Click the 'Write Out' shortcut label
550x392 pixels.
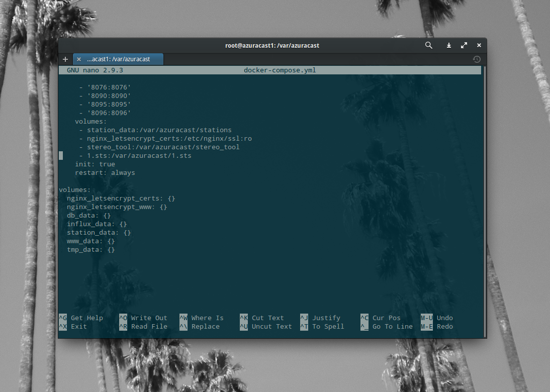pyautogui.click(x=148, y=318)
